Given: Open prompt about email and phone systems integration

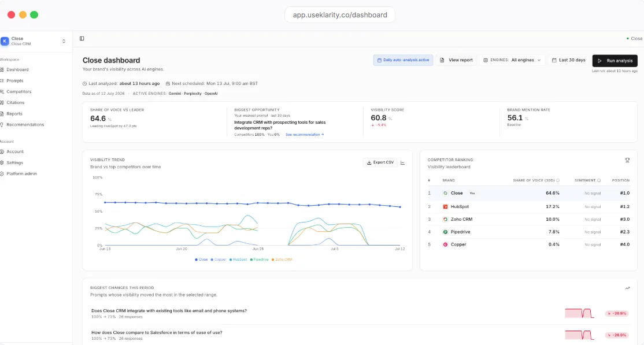Looking at the screenshot, I should point(169,311).
